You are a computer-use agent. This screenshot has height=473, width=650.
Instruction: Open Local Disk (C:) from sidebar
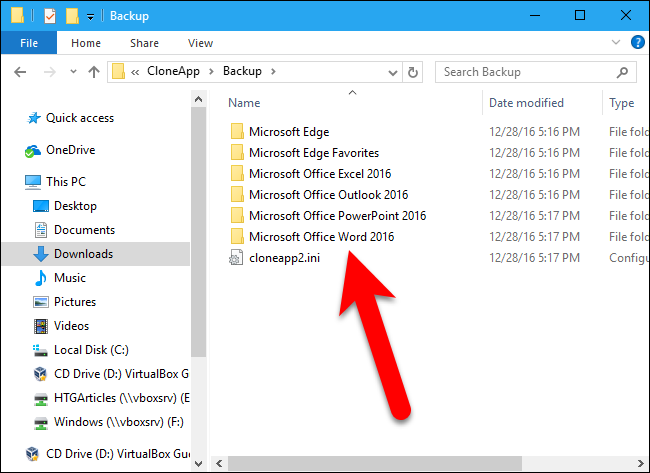point(90,350)
